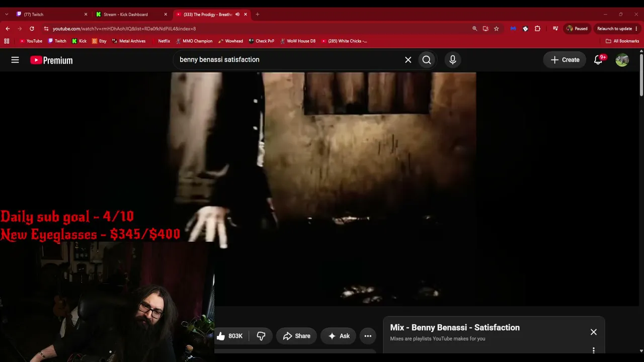The image size is (644, 362).
Task: Open the Twitch bookmark
Action: [x=57, y=41]
